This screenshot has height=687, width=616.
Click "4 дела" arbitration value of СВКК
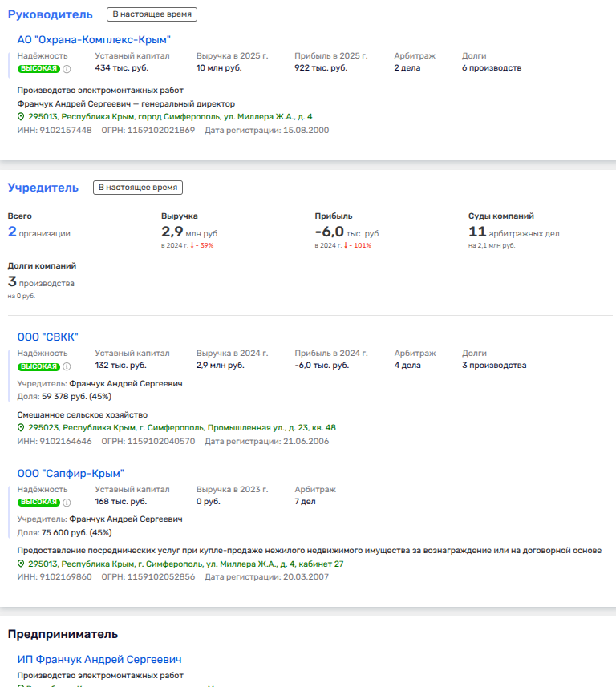click(407, 366)
